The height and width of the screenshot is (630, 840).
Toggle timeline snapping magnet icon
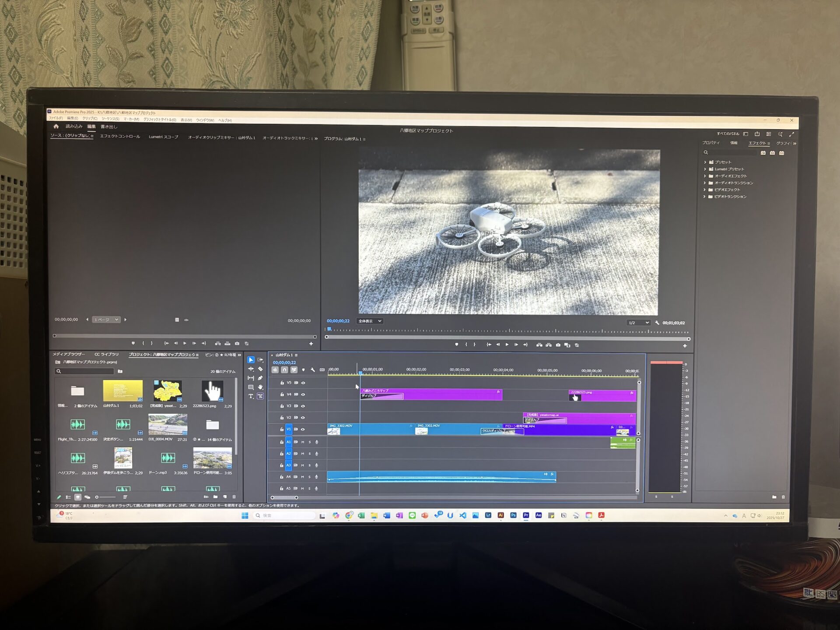(x=284, y=370)
